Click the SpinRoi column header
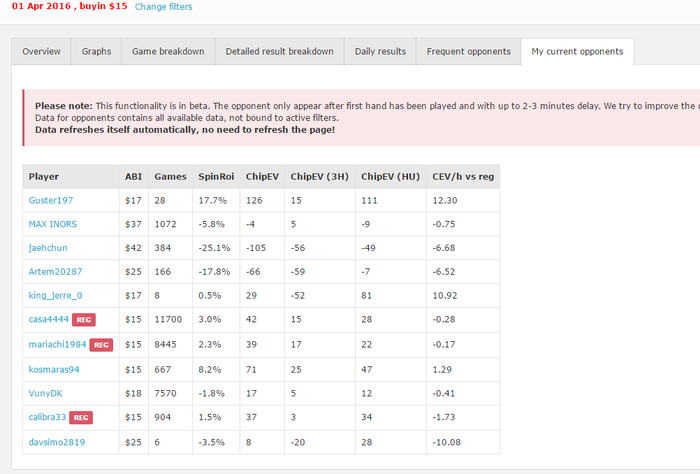Image resolution: width=700 pixels, height=474 pixels. 216,176
